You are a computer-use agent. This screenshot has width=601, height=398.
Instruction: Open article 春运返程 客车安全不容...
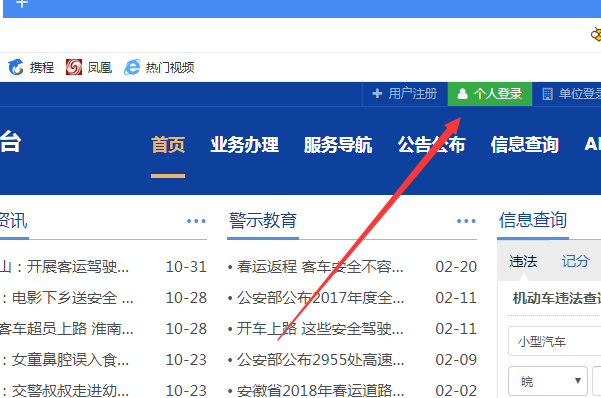click(320, 266)
